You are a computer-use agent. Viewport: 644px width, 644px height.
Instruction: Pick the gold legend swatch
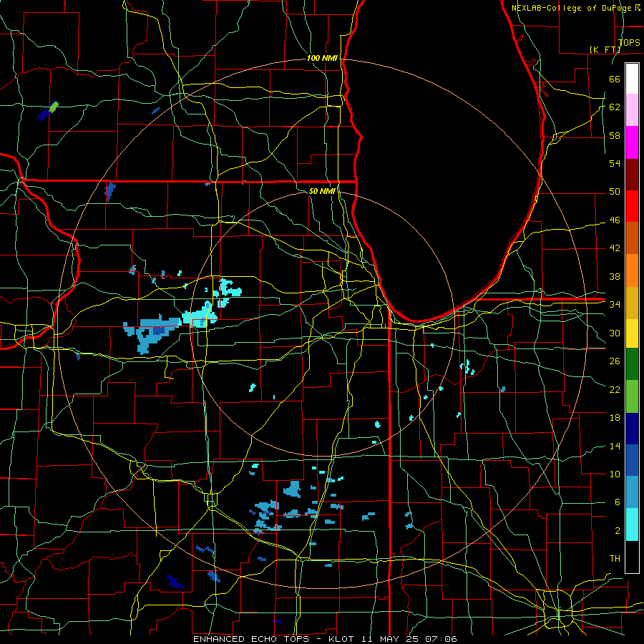pyautogui.click(x=632, y=303)
